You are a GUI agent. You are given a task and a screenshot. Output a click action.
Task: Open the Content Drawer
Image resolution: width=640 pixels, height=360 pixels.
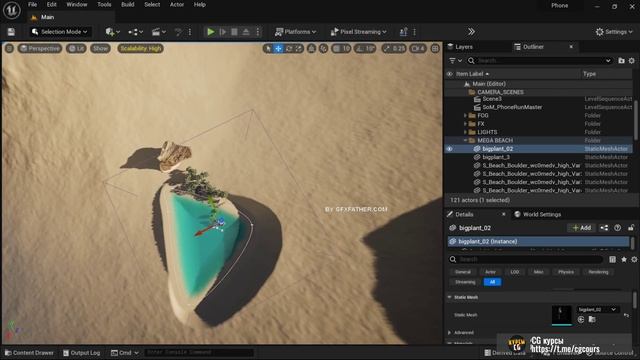[29, 353]
